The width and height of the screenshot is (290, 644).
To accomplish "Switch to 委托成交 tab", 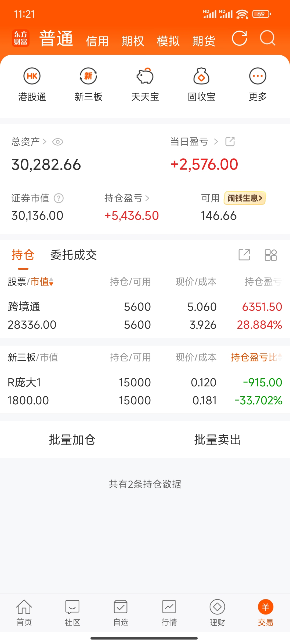I will point(73,255).
